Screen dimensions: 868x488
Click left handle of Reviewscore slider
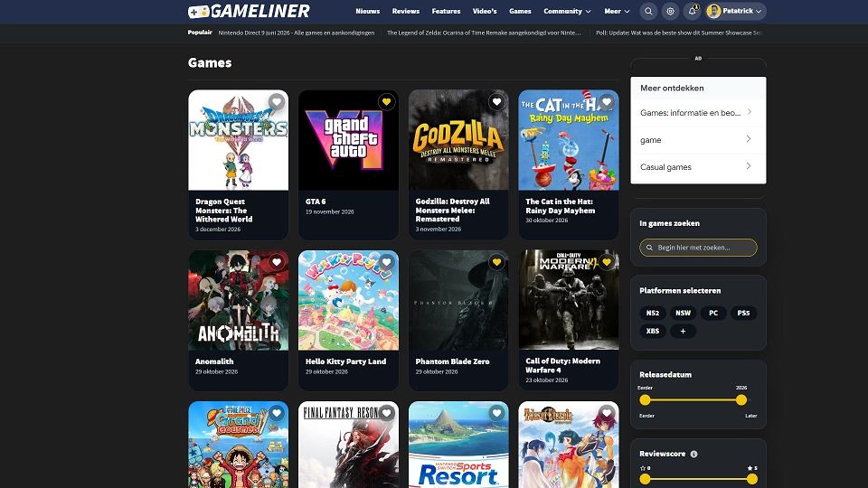tap(645, 479)
